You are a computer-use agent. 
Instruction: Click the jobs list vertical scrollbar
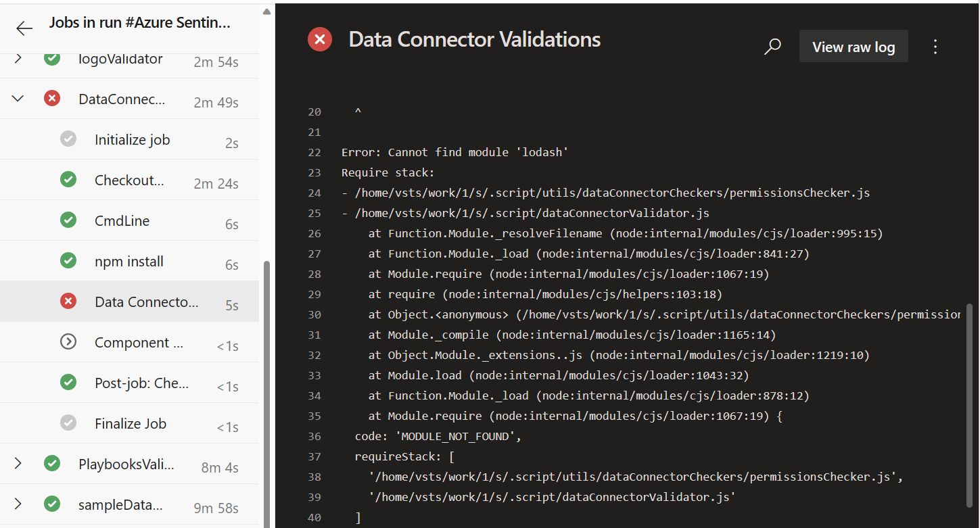(x=266, y=392)
